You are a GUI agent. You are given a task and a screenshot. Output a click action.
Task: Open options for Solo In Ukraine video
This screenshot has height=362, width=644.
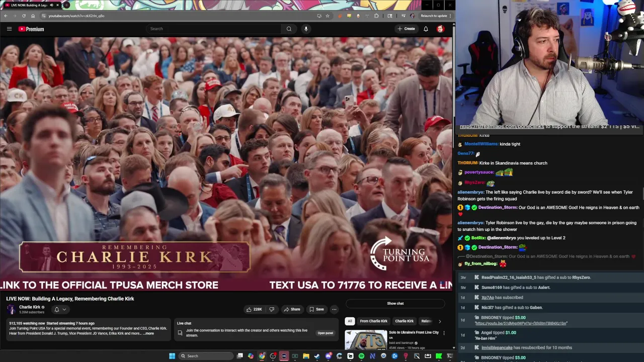444,333
